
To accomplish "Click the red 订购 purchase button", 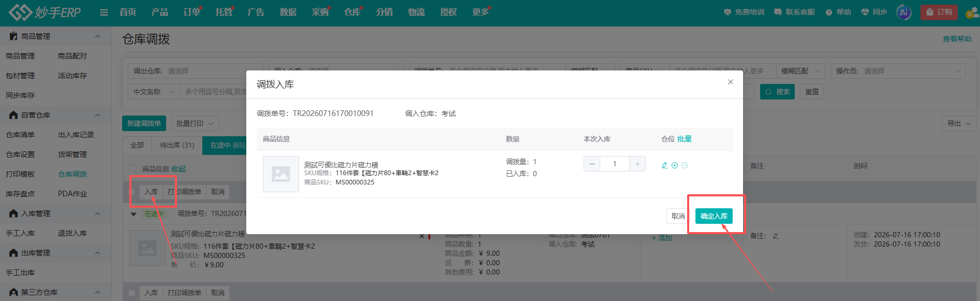I will pyautogui.click(x=939, y=12).
